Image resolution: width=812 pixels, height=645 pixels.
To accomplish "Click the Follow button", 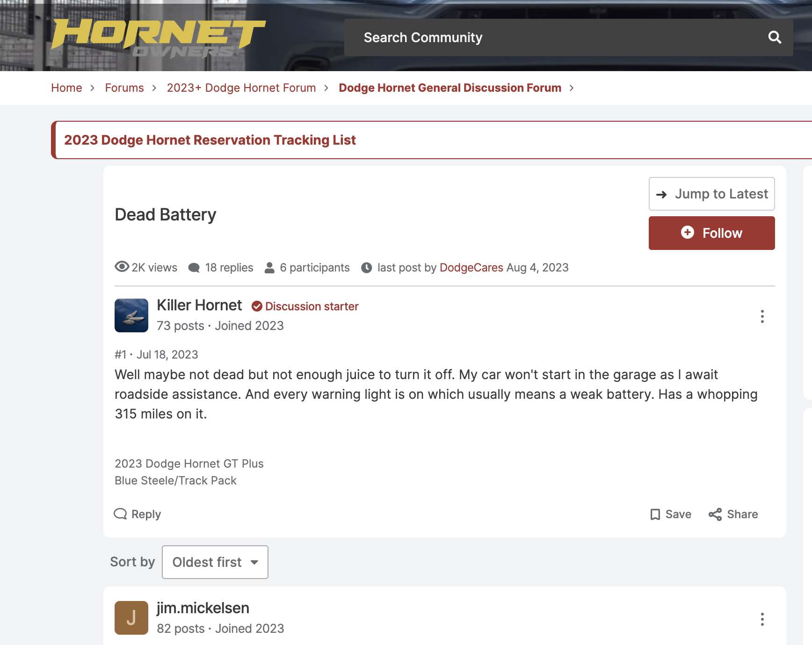I will tap(711, 233).
